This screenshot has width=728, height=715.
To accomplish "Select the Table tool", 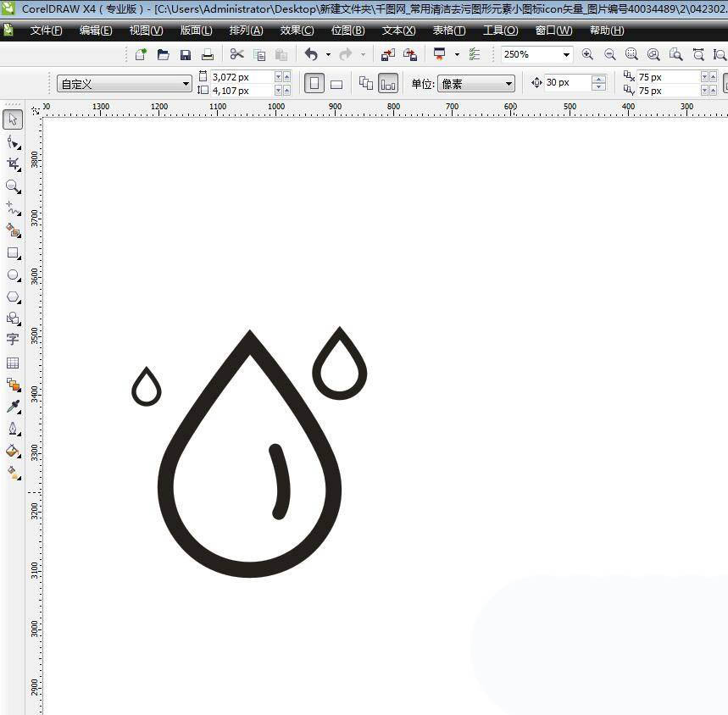I will [x=13, y=363].
